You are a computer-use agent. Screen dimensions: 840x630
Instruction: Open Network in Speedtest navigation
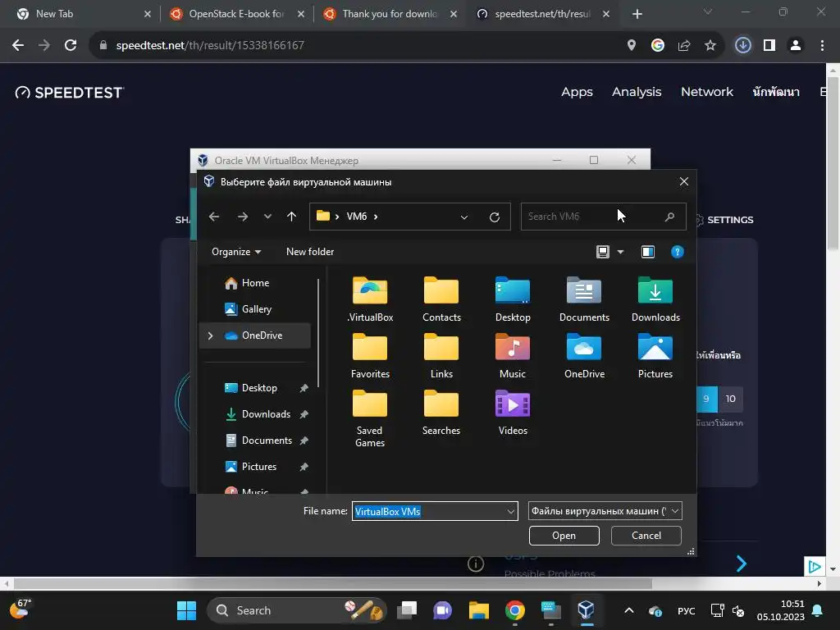click(706, 92)
